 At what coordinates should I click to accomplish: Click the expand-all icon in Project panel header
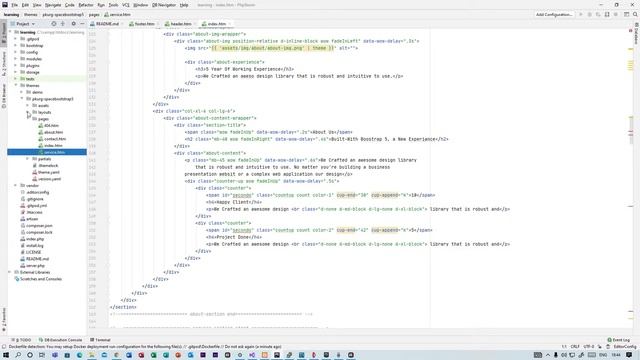[63, 24]
